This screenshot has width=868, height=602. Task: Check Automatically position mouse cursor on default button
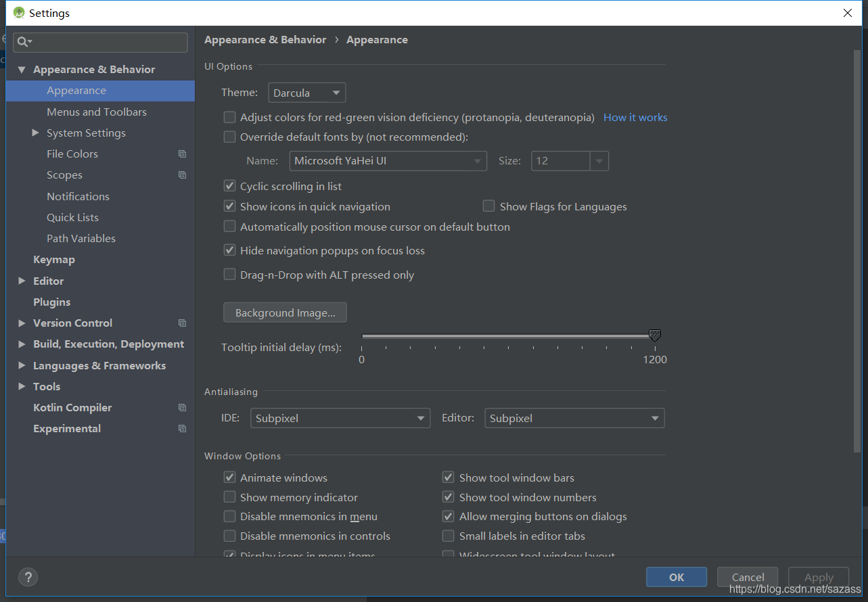pos(230,227)
